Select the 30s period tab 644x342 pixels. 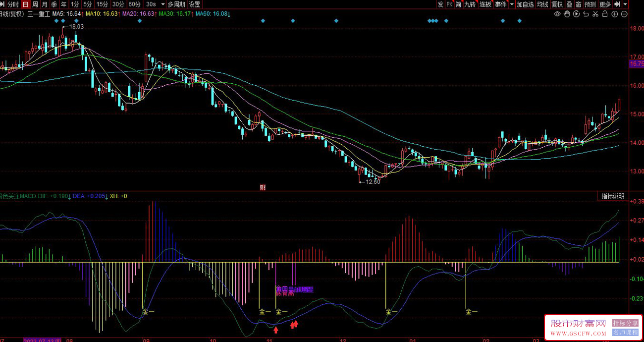click(x=151, y=4)
